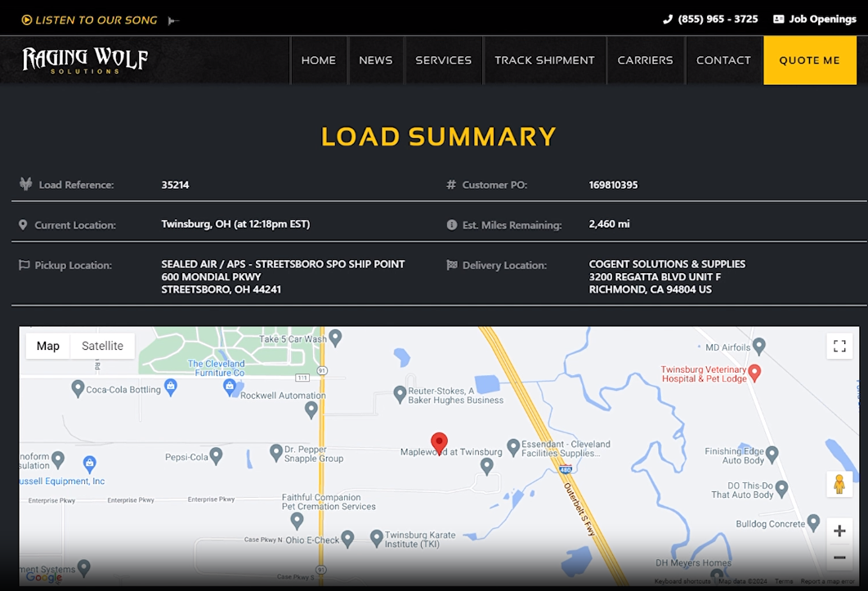Toggle fullscreen mode on the map
The width and height of the screenshot is (868, 591).
(839, 346)
